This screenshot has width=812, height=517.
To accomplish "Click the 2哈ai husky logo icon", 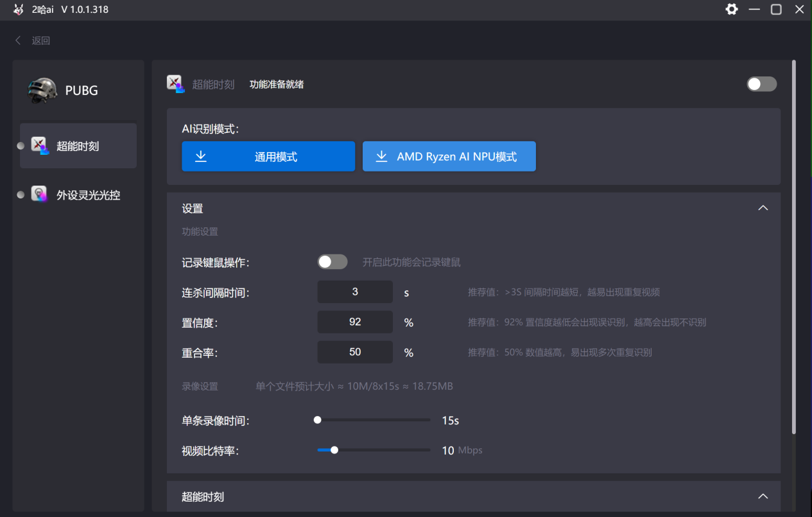I will 18,9.
